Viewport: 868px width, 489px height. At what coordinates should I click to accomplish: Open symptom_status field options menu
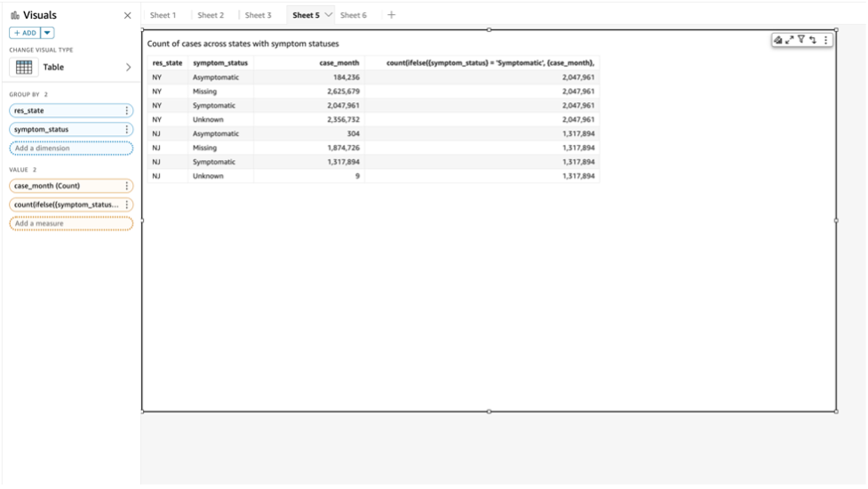[x=126, y=130]
